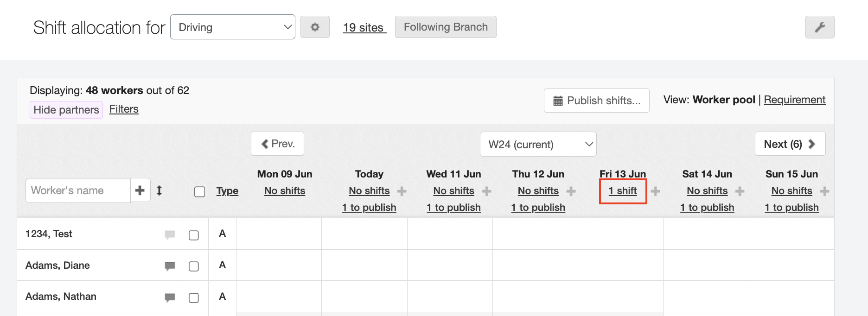This screenshot has height=316, width=868.
Task: Open the wrench tools button
Action: click(819, 27)
